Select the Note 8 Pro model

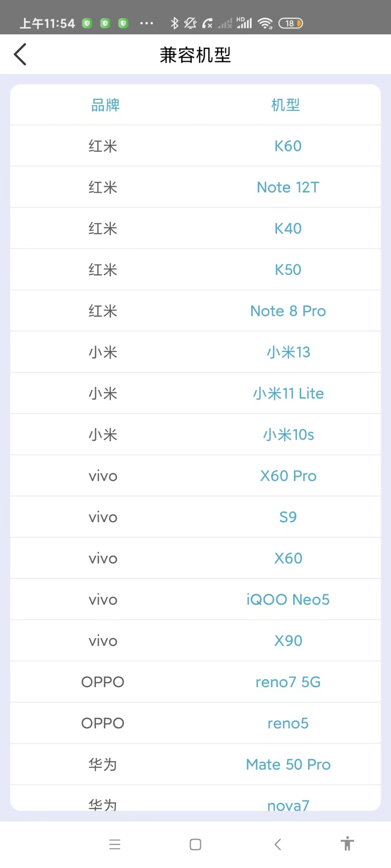tap(288, 311)
